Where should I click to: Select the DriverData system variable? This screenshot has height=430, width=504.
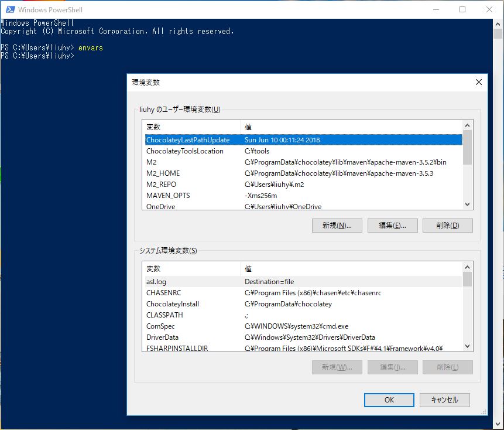[303, 337]
